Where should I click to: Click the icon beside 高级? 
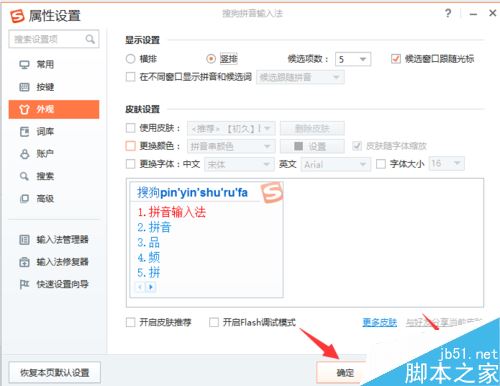[x=25, y=199]
